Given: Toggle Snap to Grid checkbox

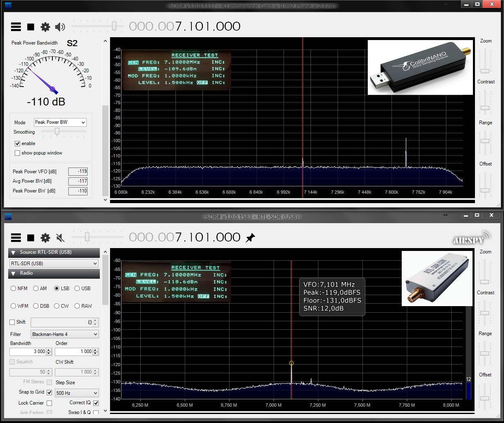Looking at the screenshot, I should pyautogui.click(x=49, y=392).
